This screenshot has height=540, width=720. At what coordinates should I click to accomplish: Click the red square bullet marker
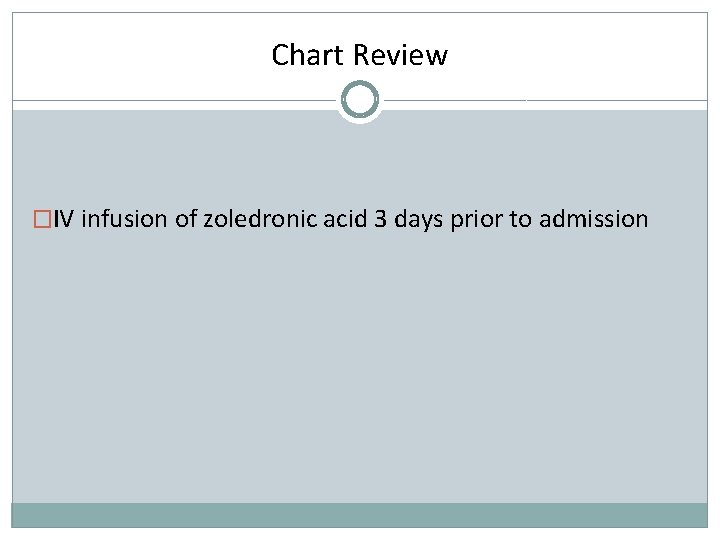pos(42,219)
